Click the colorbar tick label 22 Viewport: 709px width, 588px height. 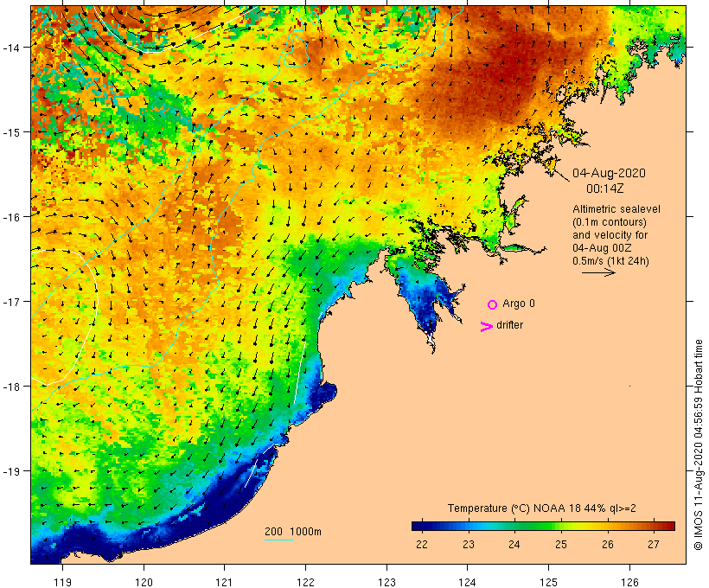pos(421,544)
